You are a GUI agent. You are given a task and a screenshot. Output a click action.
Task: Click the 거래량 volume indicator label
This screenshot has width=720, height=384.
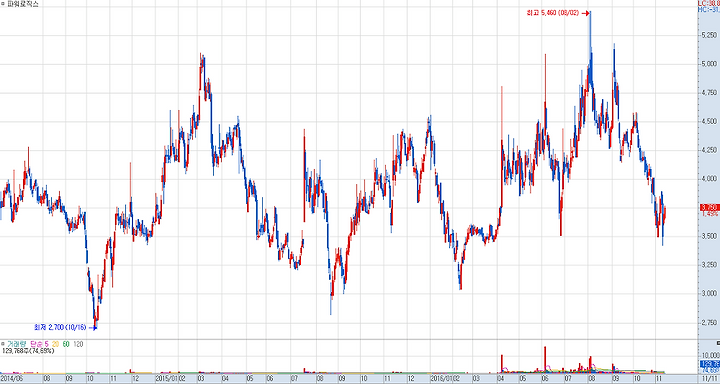(x=17, y=344)
